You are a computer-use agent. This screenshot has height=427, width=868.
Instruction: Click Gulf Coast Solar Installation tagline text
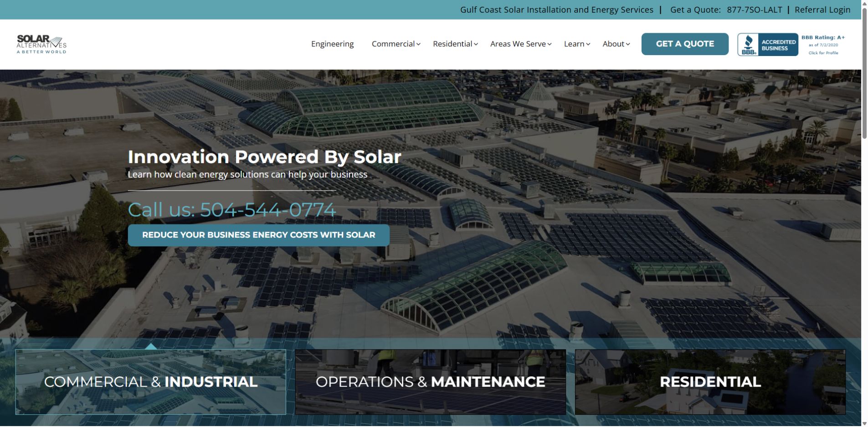(557, 10)
